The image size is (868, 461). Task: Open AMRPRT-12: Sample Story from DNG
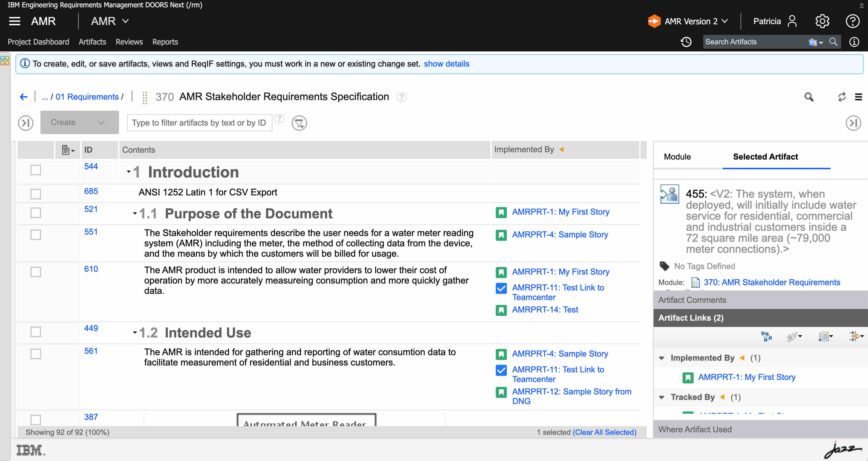pos(571,396)
